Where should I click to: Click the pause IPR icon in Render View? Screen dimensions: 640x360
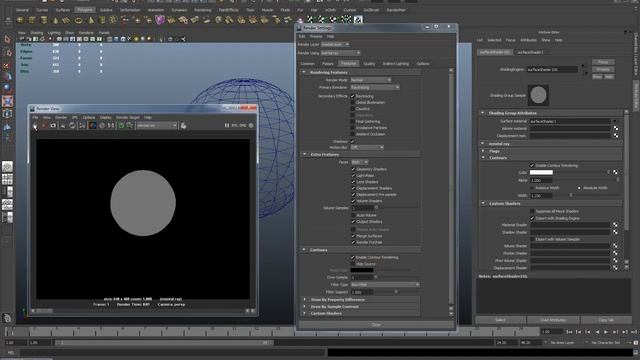[x=227, y=126]
